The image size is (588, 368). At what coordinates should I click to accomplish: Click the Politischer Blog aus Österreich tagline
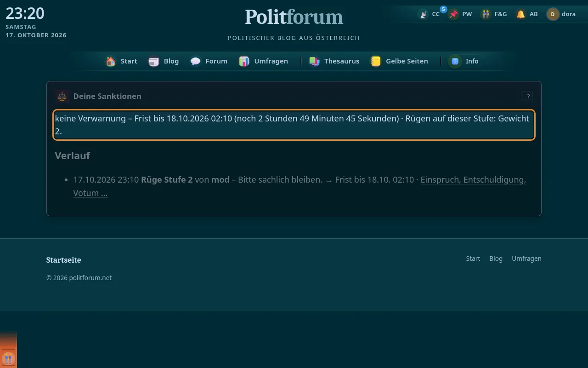point(294,38)
